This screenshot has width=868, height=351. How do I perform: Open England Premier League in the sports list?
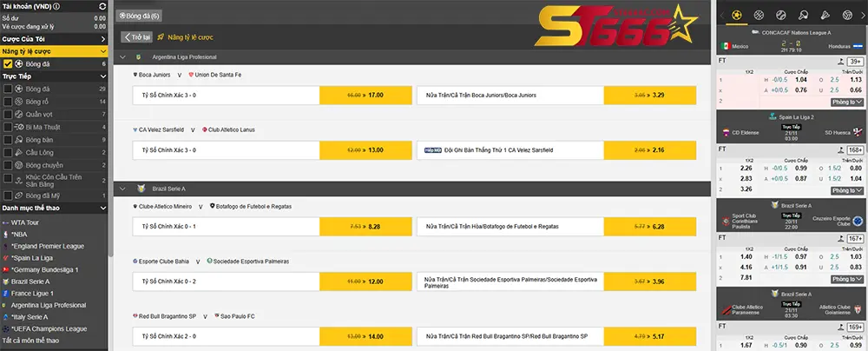click(x=48, y=246)
